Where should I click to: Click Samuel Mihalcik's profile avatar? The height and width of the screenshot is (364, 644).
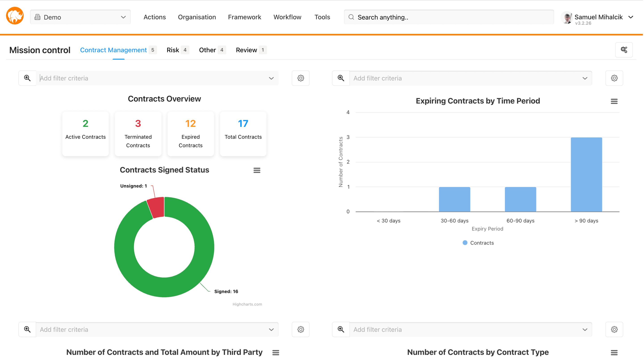[x=567, y=17]
